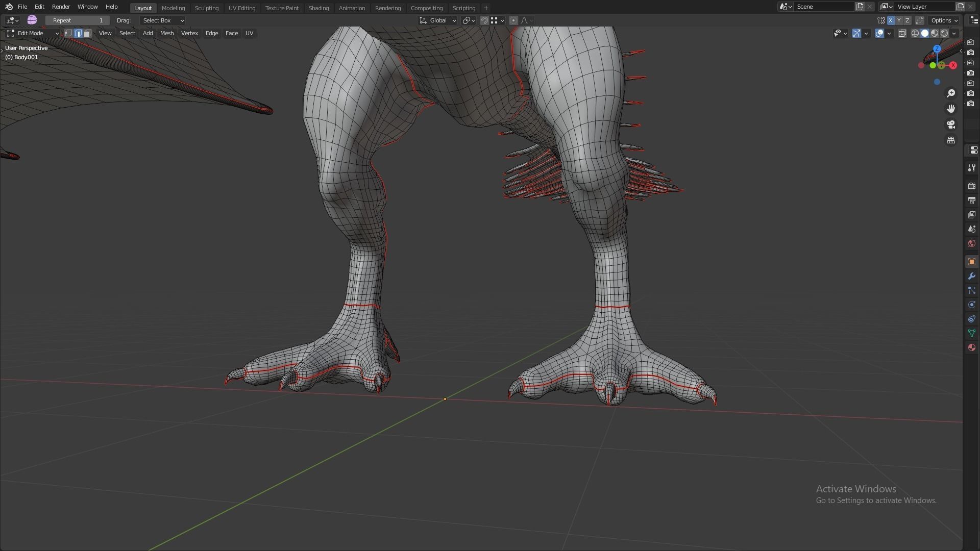Open the View Layer properties tab

pos(971,215)
